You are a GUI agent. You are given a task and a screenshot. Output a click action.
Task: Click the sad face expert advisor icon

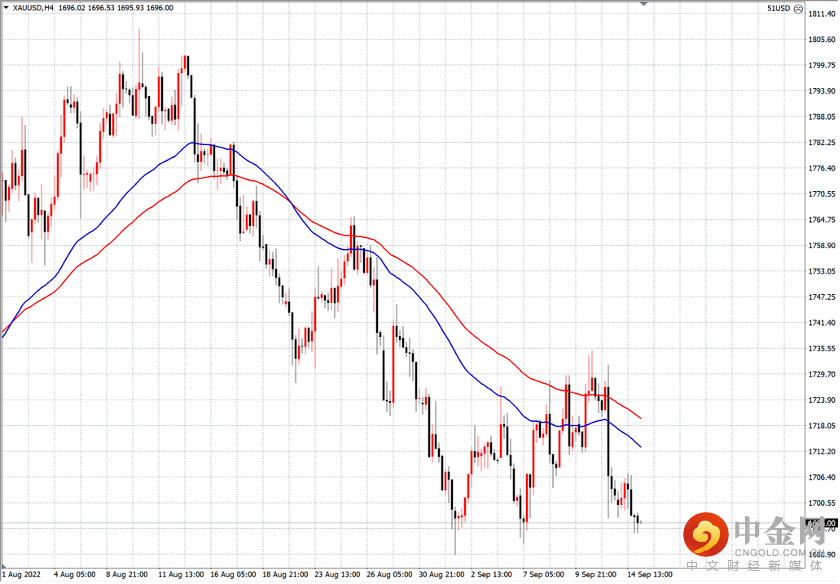(798, 9)
